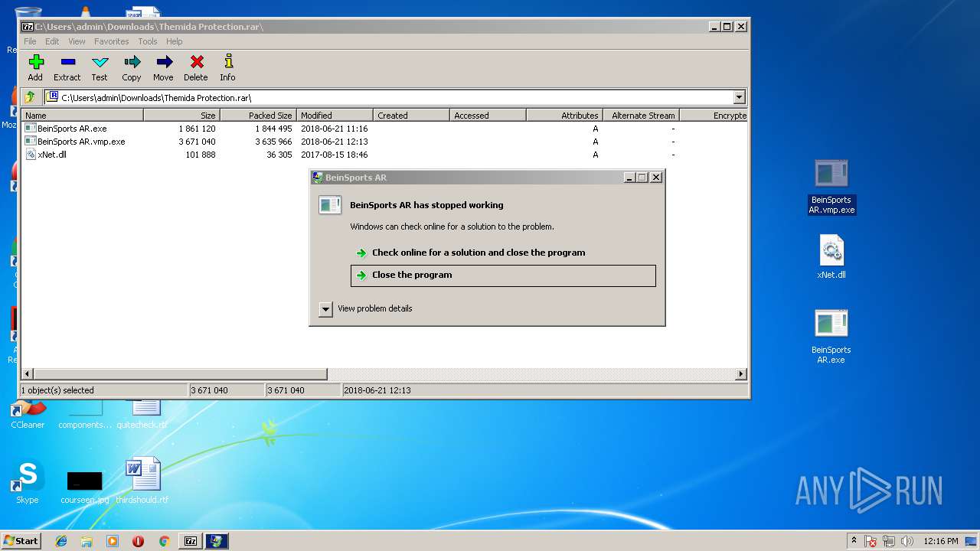Click the status bar '1 object(s) selected' text
The image size is (980, 551).
[x=57, y=390]
